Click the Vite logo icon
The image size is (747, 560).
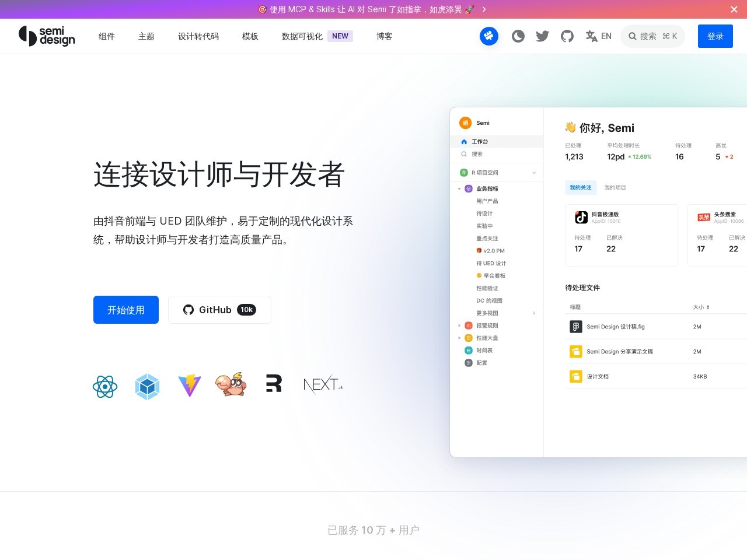(190, 386)
